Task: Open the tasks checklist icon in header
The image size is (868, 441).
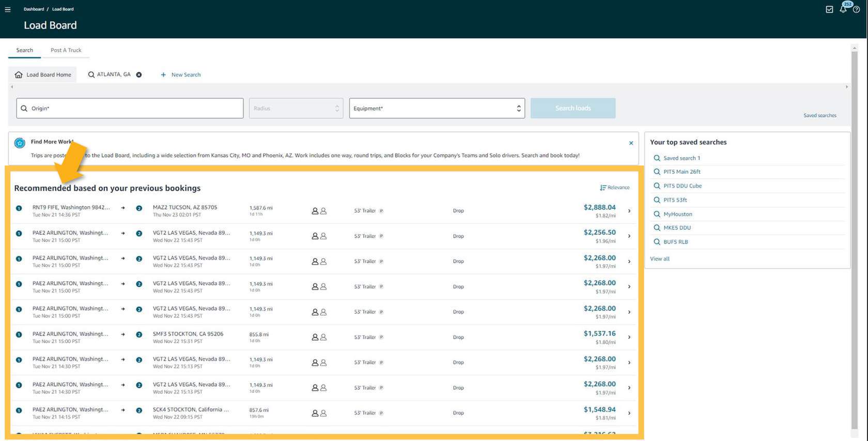Action: click(x=829, y=9)
